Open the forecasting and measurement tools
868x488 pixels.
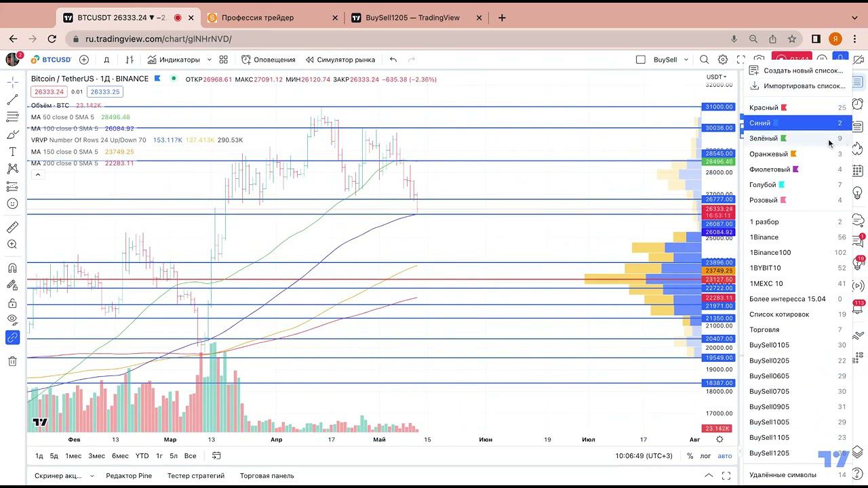coord(12,186)
